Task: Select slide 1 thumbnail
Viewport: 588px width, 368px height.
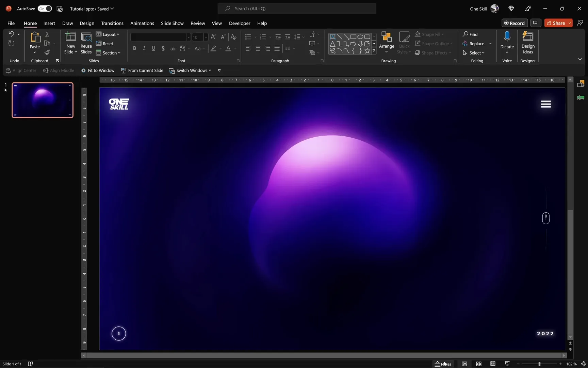Action: (x=43, y=100)
